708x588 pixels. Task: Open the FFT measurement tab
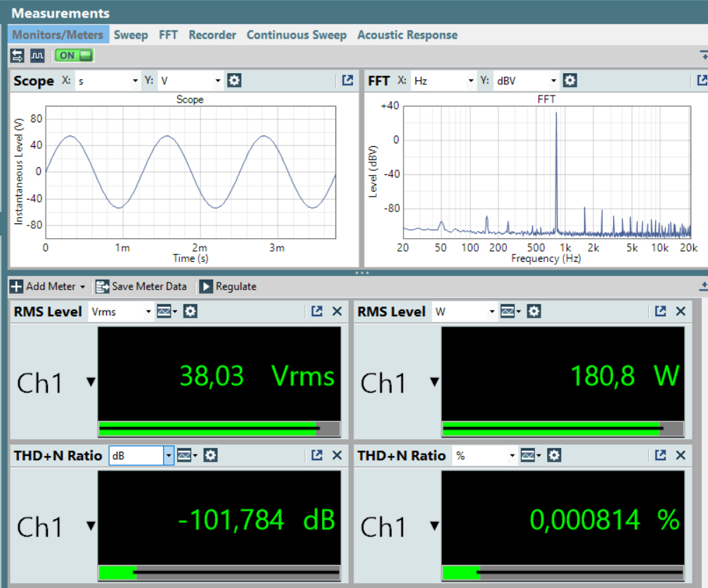(x=168, y=34)
